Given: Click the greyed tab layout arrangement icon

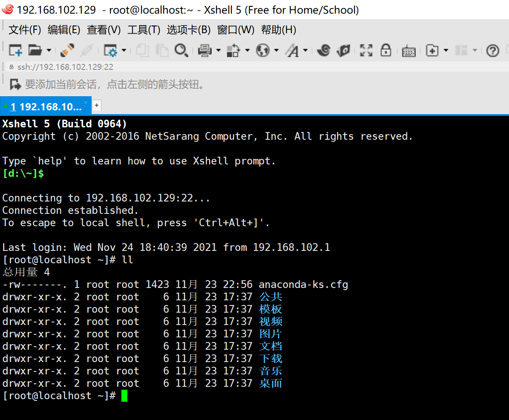Looking at the screenshot, I should (x=461, y=51).
